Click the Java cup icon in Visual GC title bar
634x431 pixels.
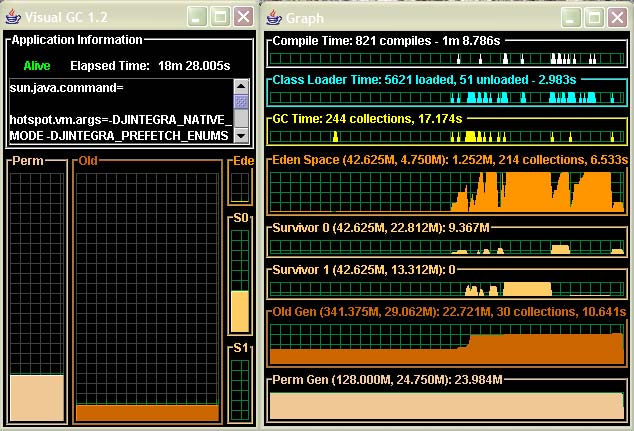pos(13,17)
